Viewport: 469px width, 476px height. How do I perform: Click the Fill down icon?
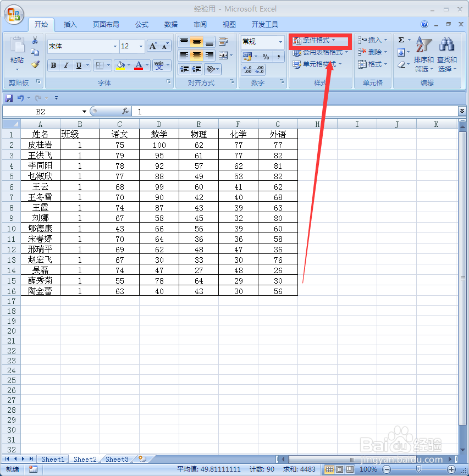point(401,53)
